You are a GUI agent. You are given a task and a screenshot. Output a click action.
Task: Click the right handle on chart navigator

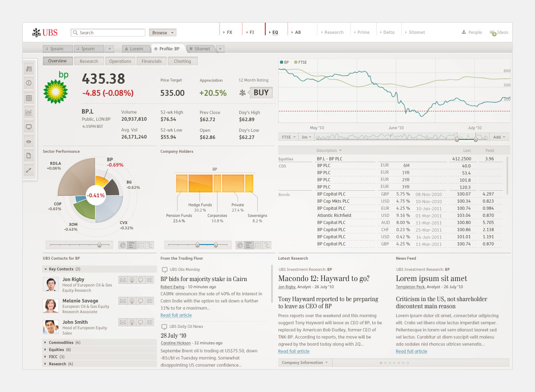[475, 139]
